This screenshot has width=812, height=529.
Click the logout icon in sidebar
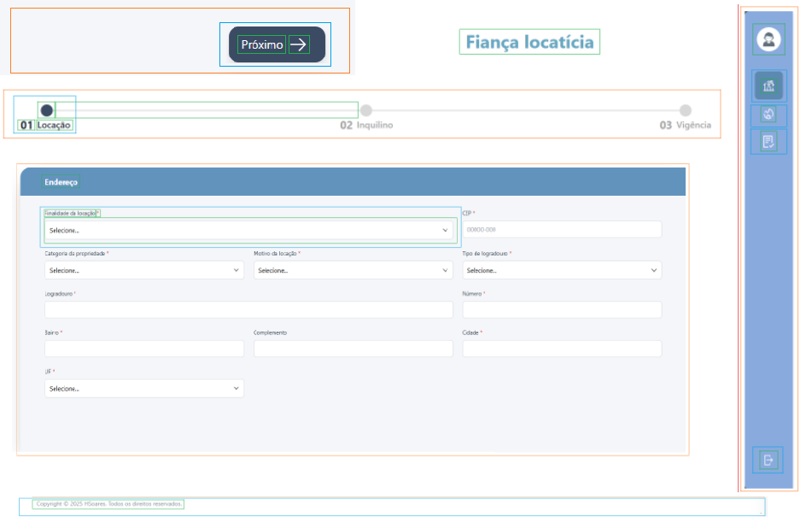(x=768, y=460)
